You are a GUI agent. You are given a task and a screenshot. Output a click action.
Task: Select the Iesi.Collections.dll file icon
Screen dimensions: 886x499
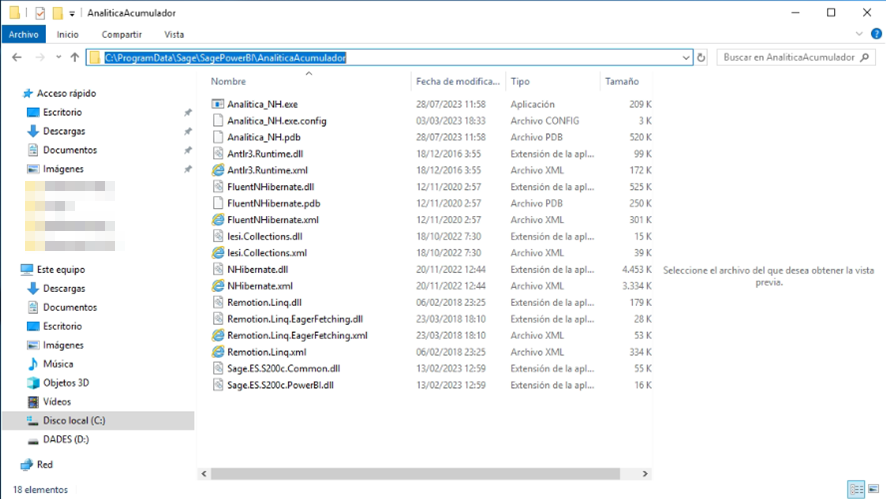coord(218,236)
